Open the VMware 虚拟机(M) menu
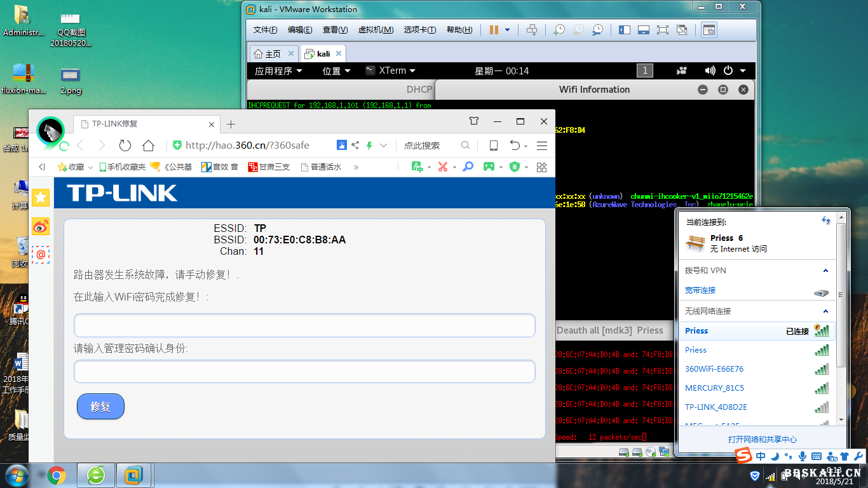868x488 pixels. point(376,30)
